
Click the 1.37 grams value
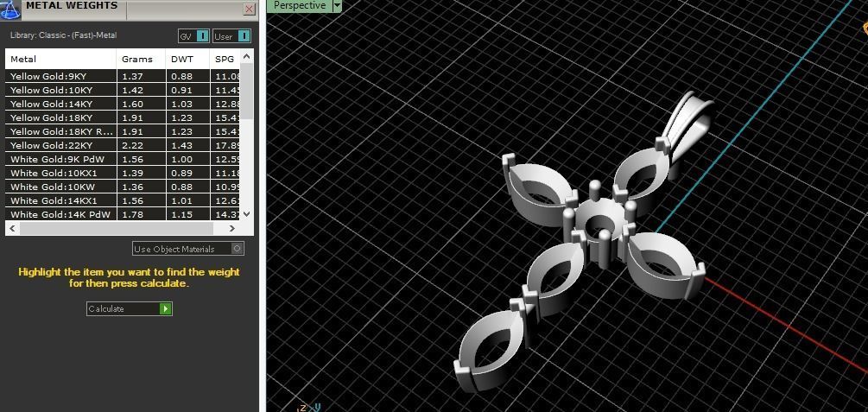click(x=132, y=76)
